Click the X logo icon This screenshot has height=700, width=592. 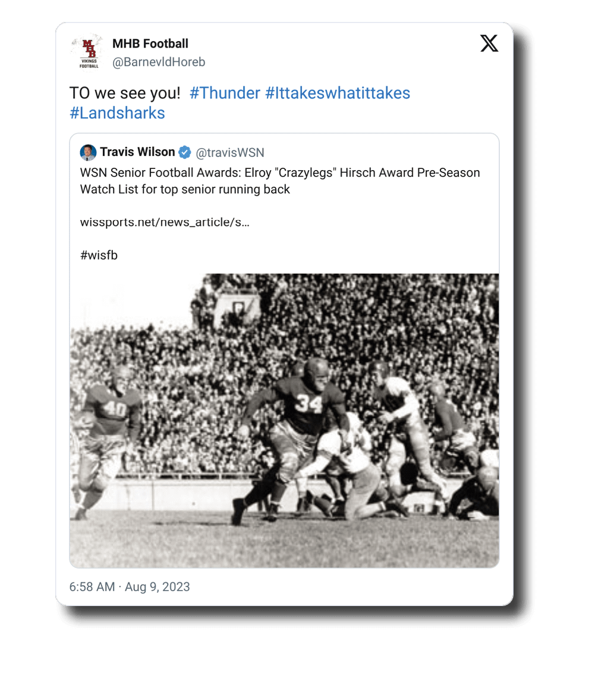(489, 44)
